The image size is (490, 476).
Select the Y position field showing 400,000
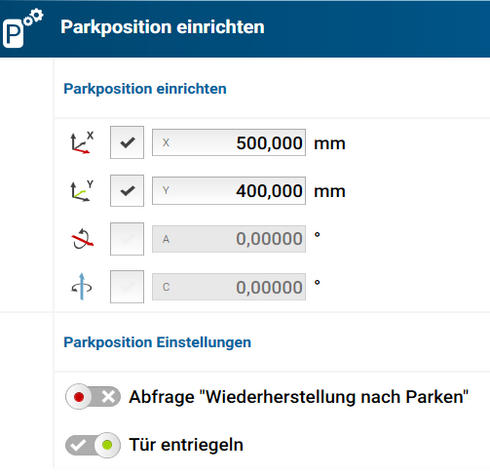tap(229, 191)
